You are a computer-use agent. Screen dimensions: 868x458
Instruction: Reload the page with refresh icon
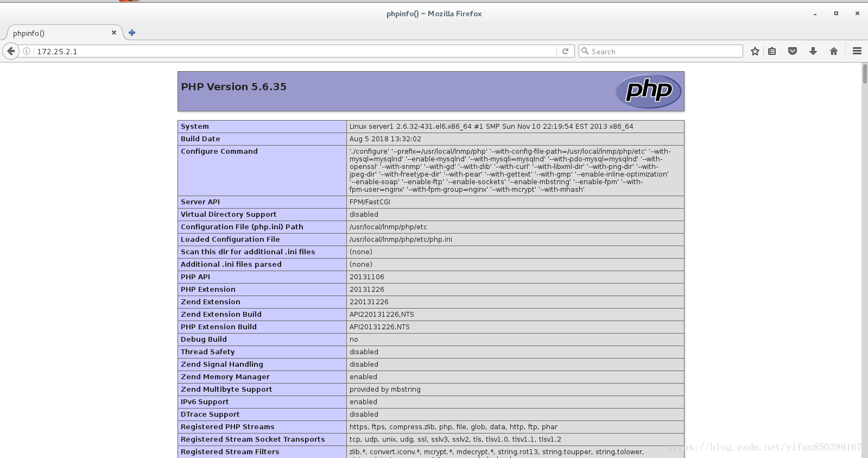click(x=565, y=51)
